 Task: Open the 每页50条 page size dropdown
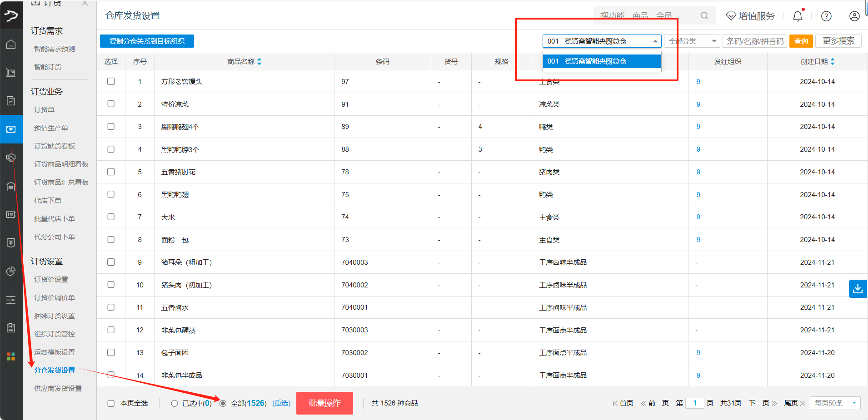click(835, 403)
